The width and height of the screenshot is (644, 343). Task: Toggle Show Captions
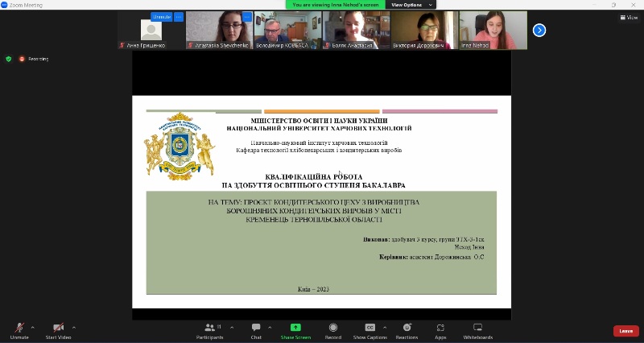pyautogui.click(x=370, y=331)
